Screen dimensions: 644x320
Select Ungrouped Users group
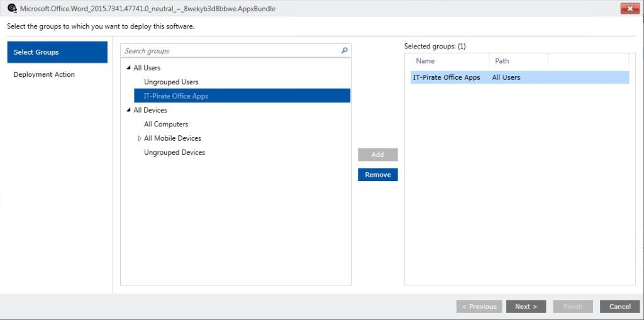coord(171,82)
